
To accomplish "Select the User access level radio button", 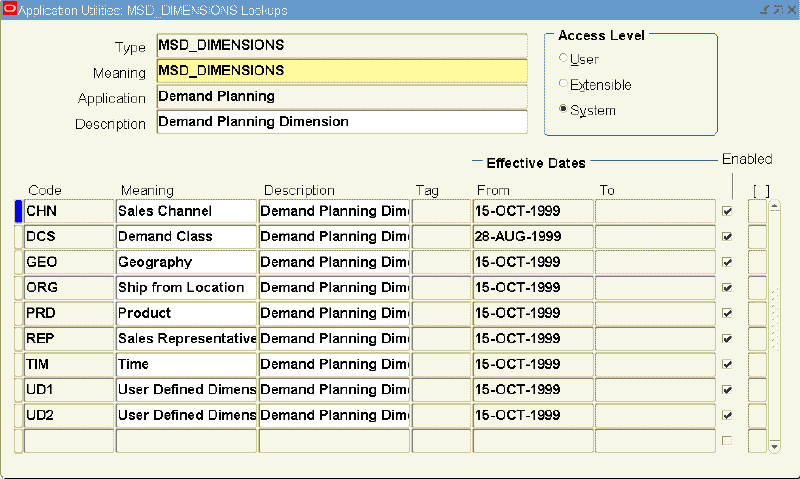I will coord(563,58).
